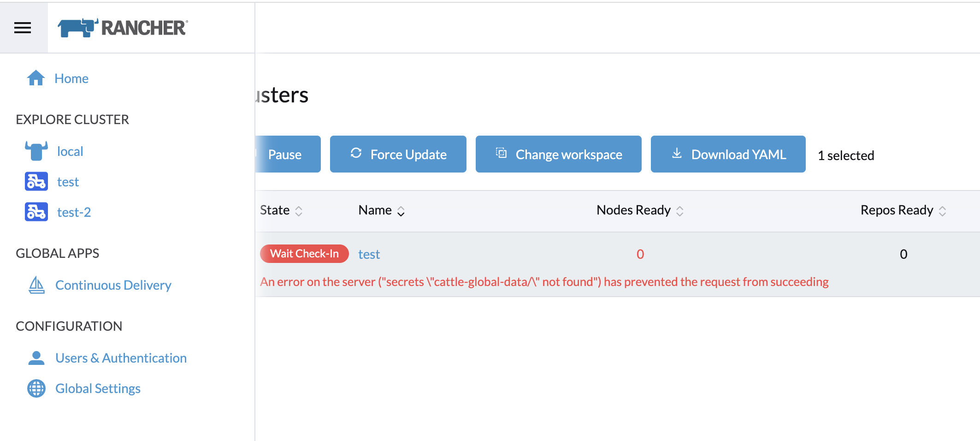
Task: Click the Force Update button
Action: point(398,154)
